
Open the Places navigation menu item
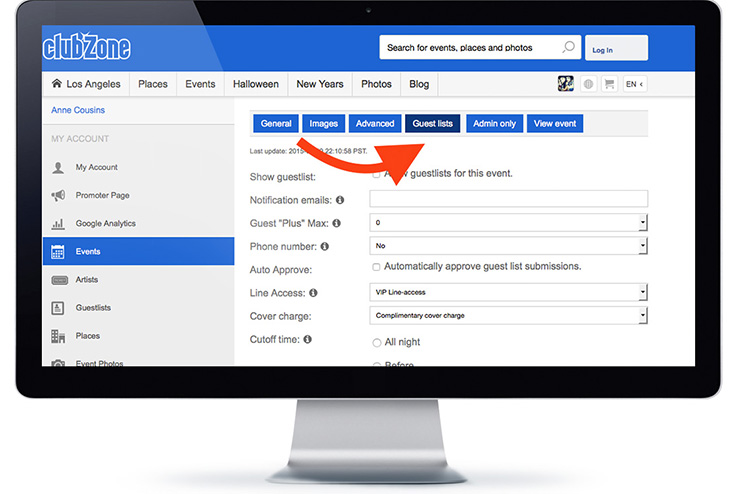coord(153,84)
